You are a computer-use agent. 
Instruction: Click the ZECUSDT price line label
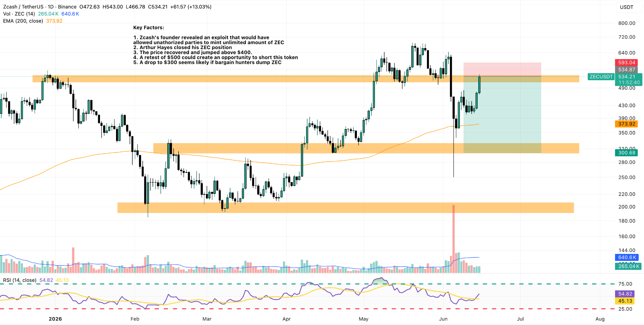(x=601, y=77)
